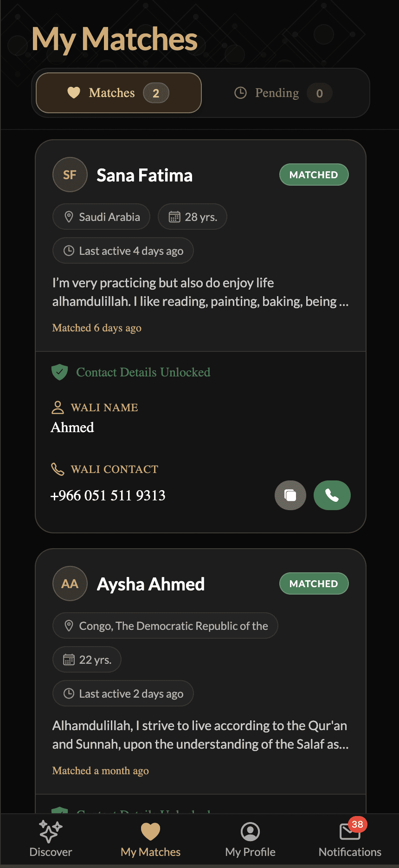Select the phone number +966 051 511 9313
Image resolution: width=399 pixels, height=868 pixels.
click(108, 496)
